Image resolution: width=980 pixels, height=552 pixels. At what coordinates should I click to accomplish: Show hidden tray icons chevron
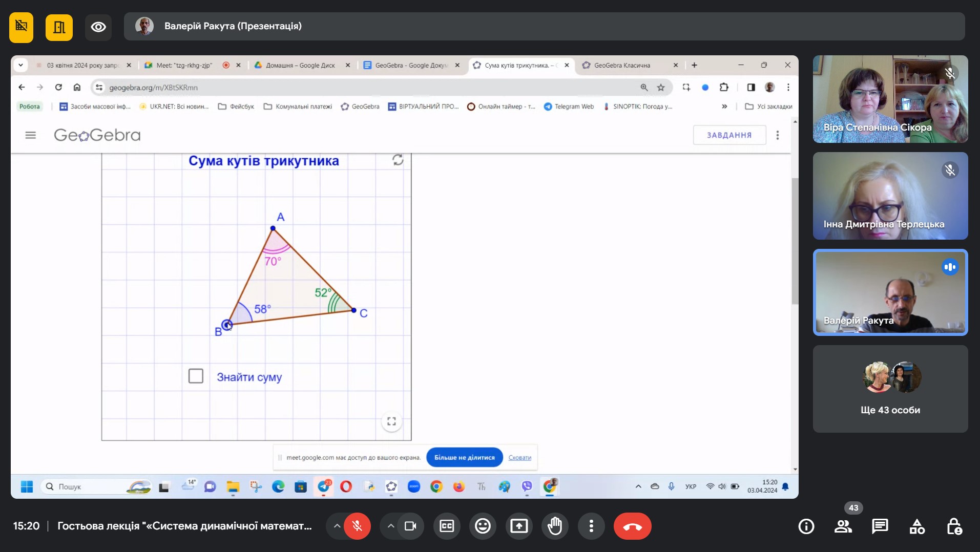coord(638,486)
